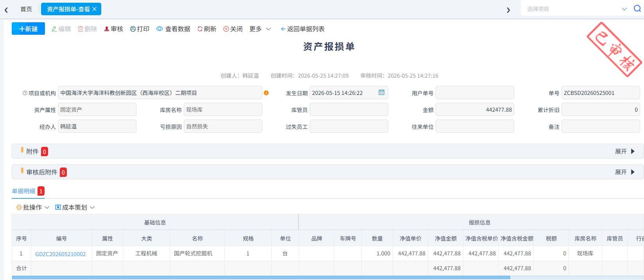Click the 删除 trash icon
The image size is (644, 280).
81,29
